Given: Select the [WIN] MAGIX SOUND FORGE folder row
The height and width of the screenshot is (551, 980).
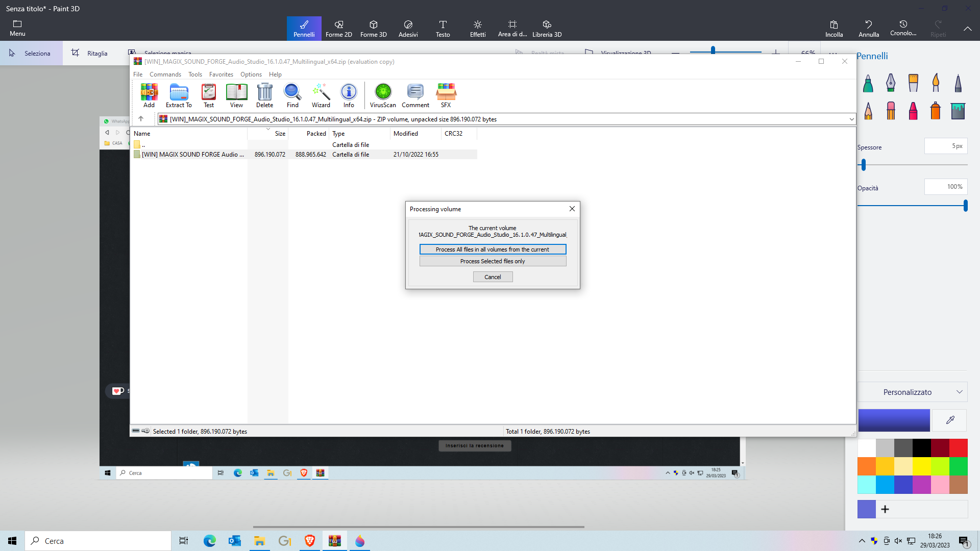Looking at the screenshot, I should click(305, 155).
